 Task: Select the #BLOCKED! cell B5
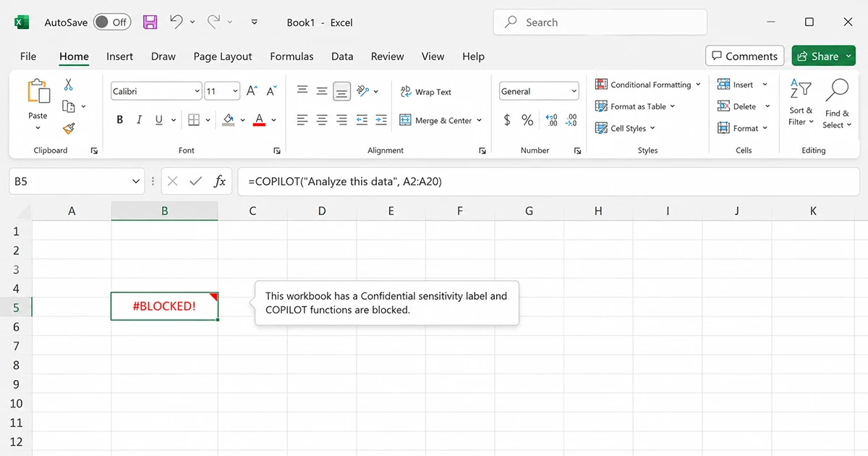[164, 306]
